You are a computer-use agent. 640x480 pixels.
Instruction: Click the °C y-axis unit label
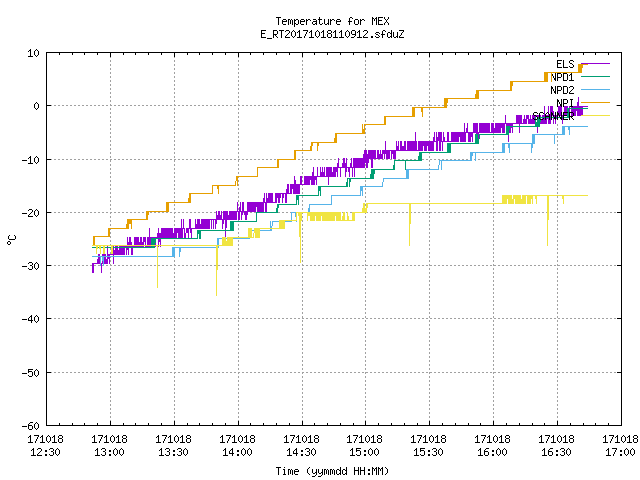(x=11, y=240)
